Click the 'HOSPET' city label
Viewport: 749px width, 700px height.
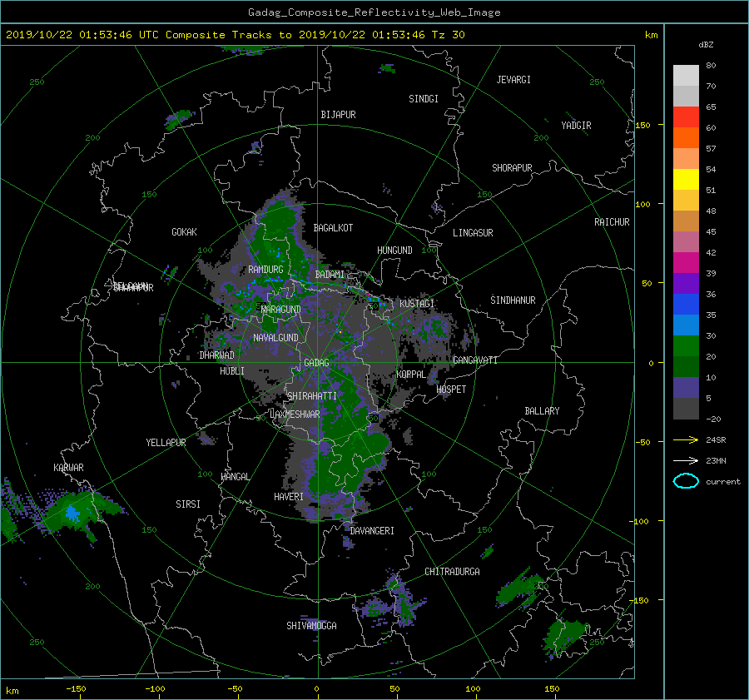coord(451,390)
